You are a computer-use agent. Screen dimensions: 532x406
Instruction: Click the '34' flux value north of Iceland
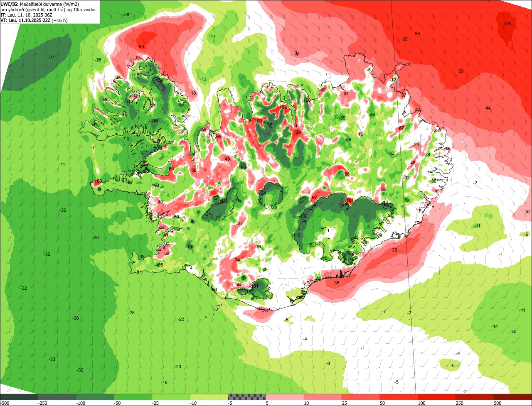(x=297, y=54)
